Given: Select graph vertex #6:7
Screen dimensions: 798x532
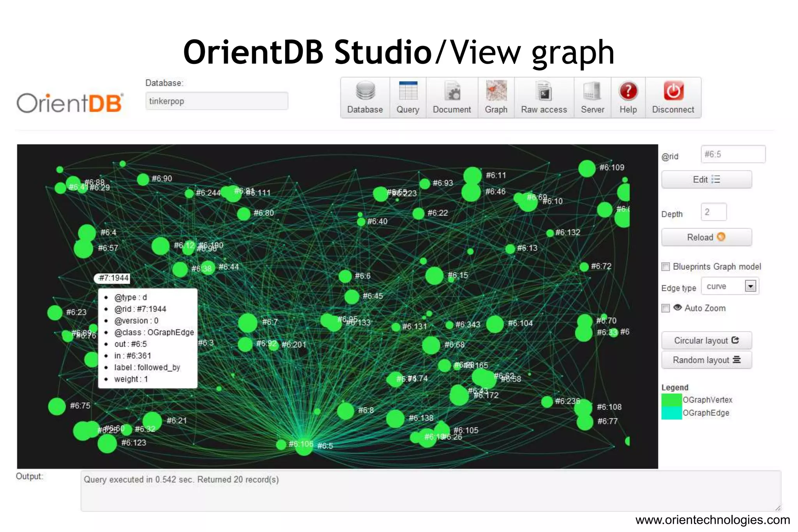Looking at the screenshot, I should (x=248, y=323).
